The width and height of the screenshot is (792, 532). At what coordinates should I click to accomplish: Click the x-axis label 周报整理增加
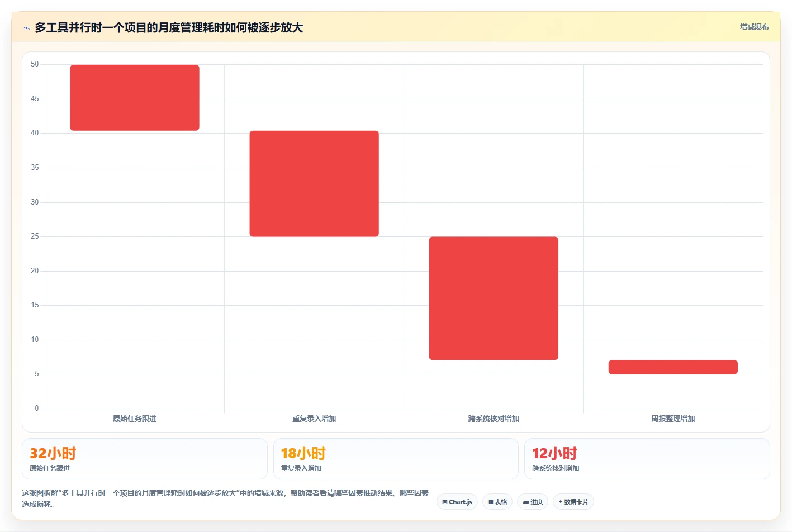coord(673,419)
